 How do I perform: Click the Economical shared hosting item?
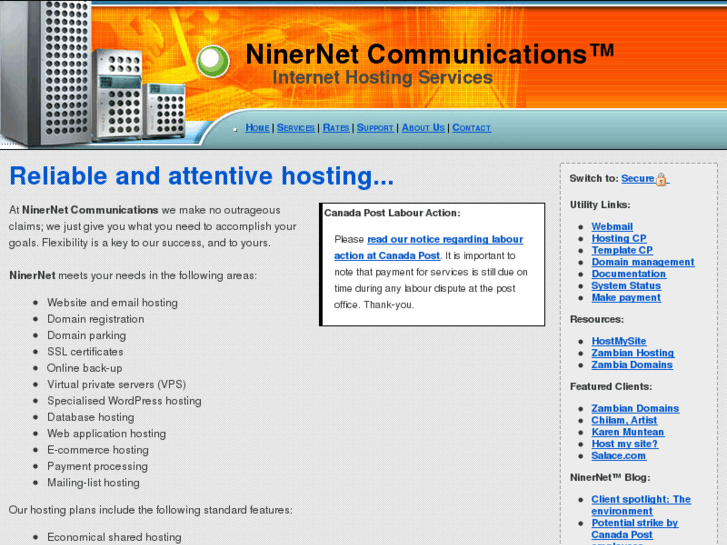[114, 537]
